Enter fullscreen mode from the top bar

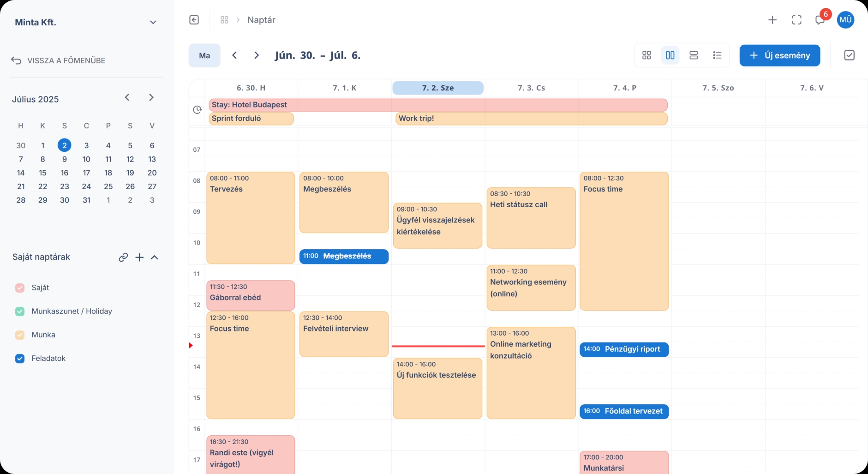point(796,20)
